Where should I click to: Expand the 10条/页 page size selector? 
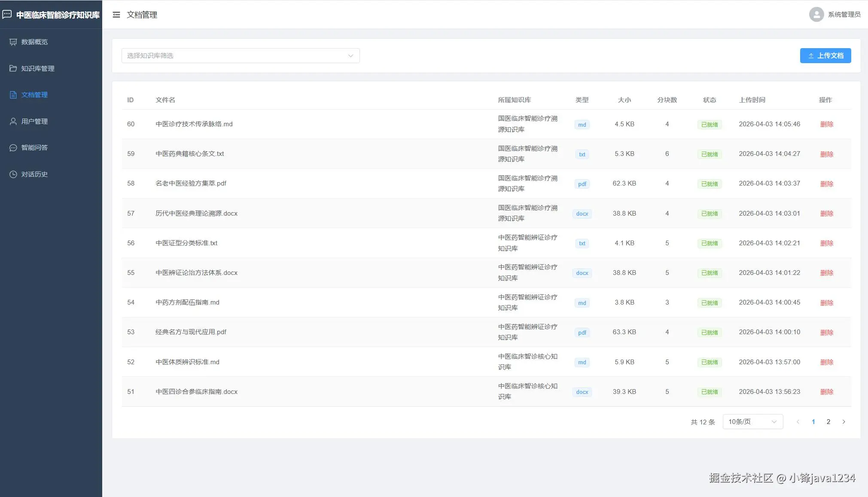pyautogui.click(x=752, y=422)
